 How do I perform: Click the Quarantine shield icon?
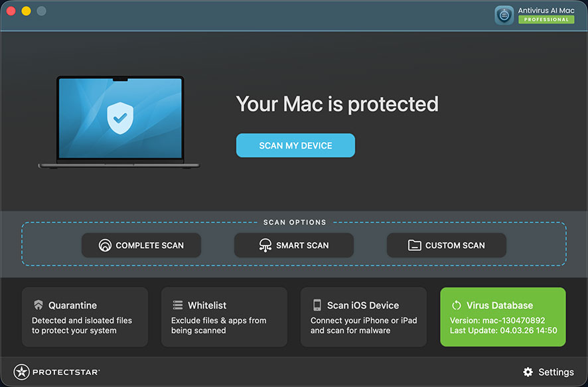pos(38,305)
